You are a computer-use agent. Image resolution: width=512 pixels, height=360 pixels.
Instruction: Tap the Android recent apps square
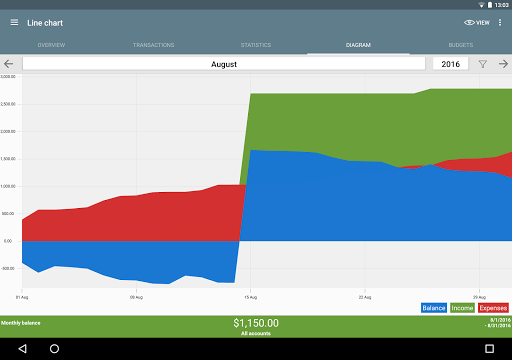point(489,349)
